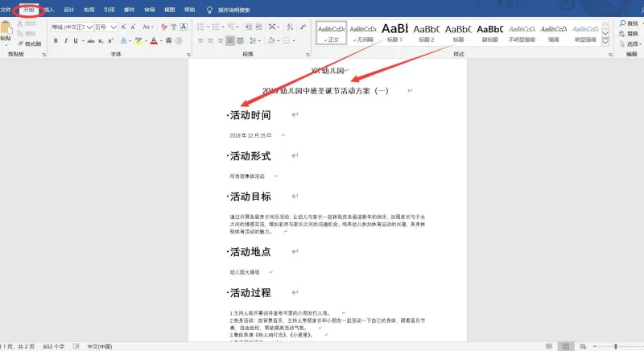Screen dimensions: 644x351
Task: Increase font size with grow icon
Action: (x=123, y=27)
